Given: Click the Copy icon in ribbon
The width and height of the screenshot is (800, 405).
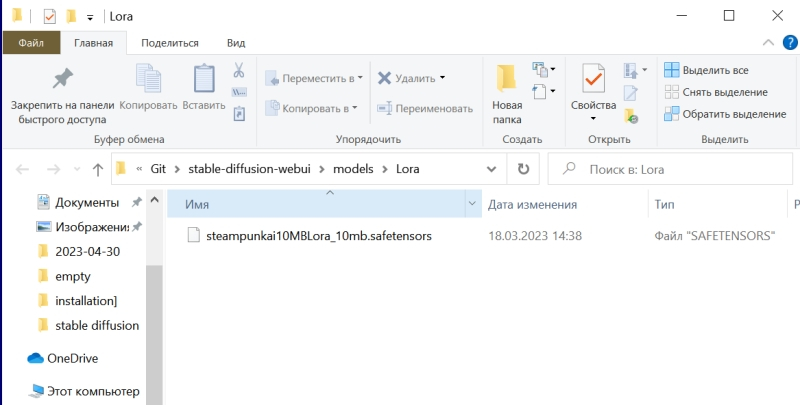Looking at the screenshot, I should coord(148,79).
